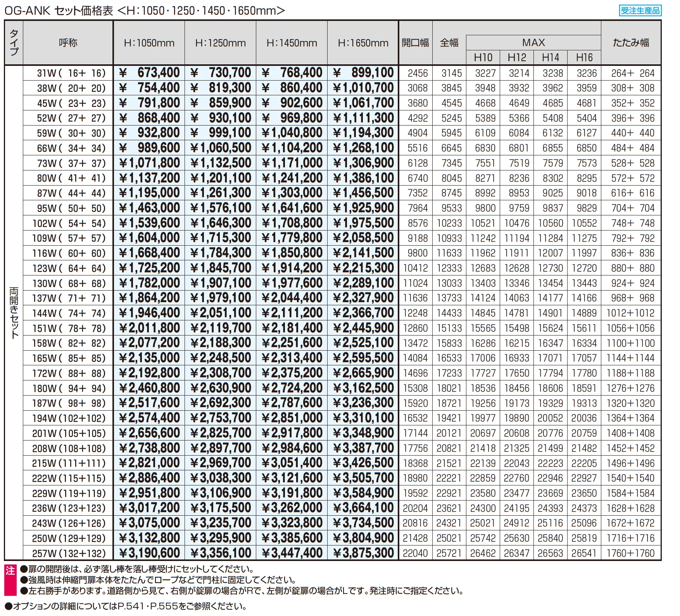Image resolution: width=680 pixels, height=616 pixels.
Task: Select the price ¥3,734,500 in the 243W row
Action: click(x=363, y=523)
